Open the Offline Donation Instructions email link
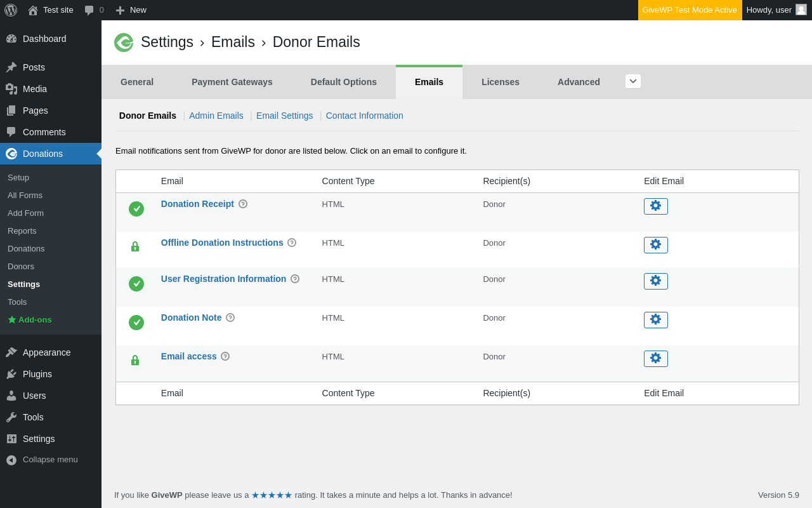 click(222, 243)
